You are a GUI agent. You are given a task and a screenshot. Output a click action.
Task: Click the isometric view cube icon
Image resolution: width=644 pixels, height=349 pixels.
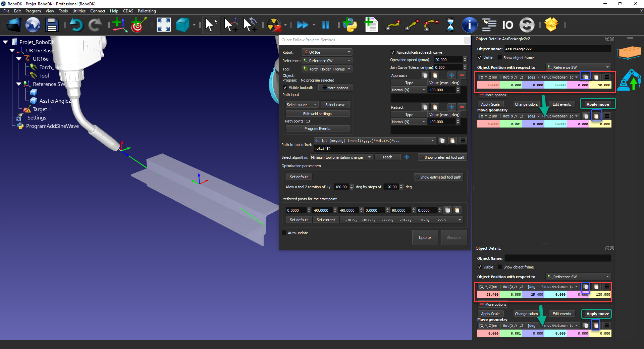[x=182, y=25]
